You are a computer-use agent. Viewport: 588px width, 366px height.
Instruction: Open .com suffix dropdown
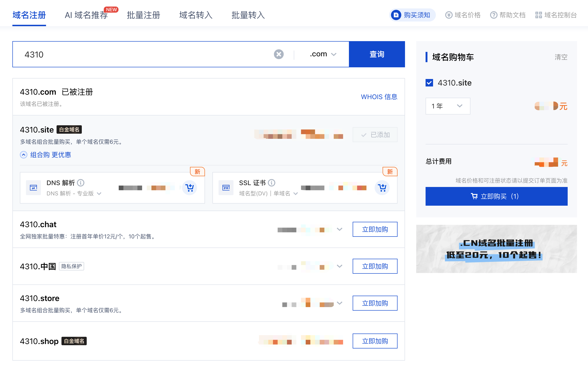tap(323, 54)
